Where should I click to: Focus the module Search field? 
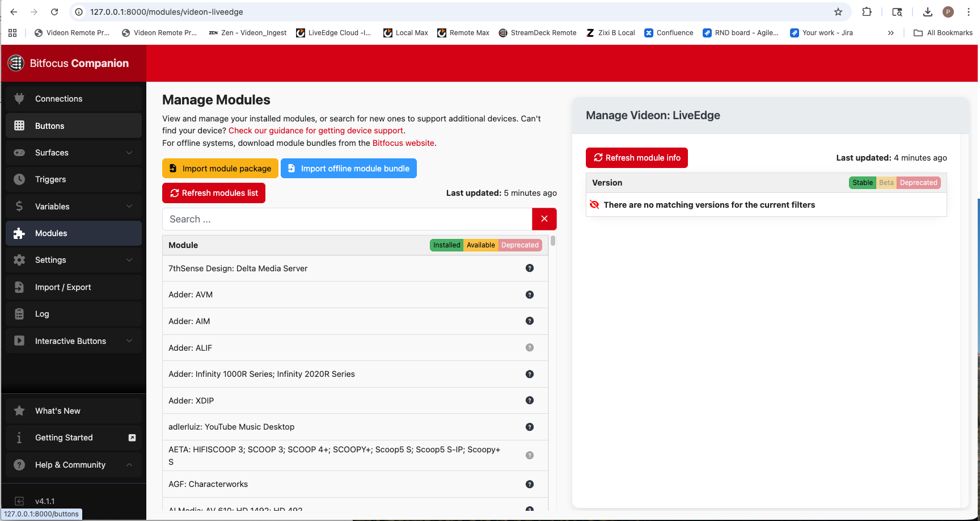tap(347, 219)
